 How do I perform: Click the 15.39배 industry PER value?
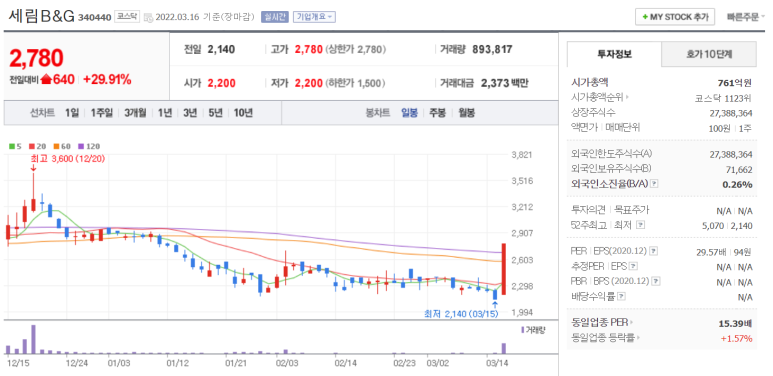736,323
